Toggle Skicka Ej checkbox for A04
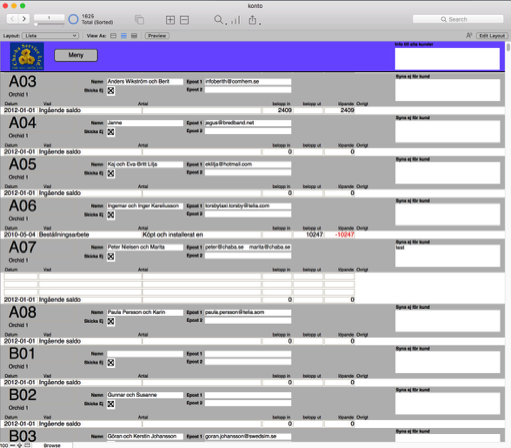511x448 pixels. pos(111,132)
